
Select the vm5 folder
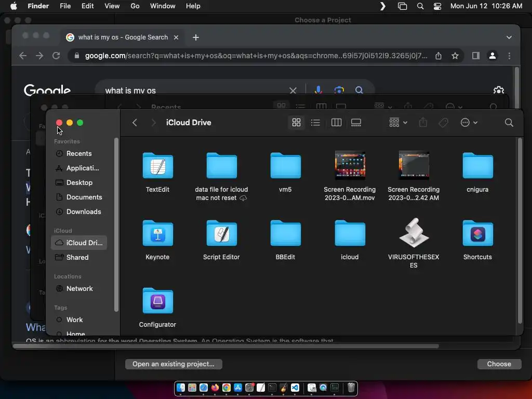point(285,166)
